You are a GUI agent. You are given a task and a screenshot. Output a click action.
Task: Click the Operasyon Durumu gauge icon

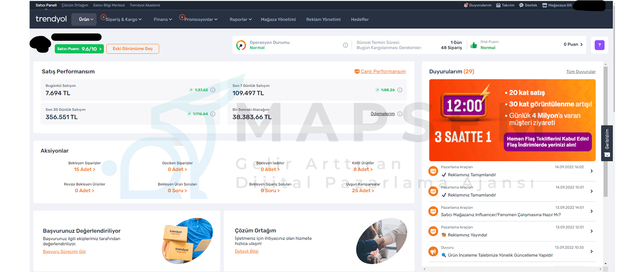[241, 45]
